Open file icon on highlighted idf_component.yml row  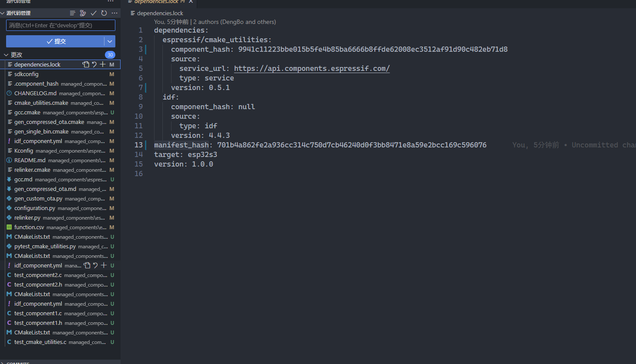[x=87, y=265]
